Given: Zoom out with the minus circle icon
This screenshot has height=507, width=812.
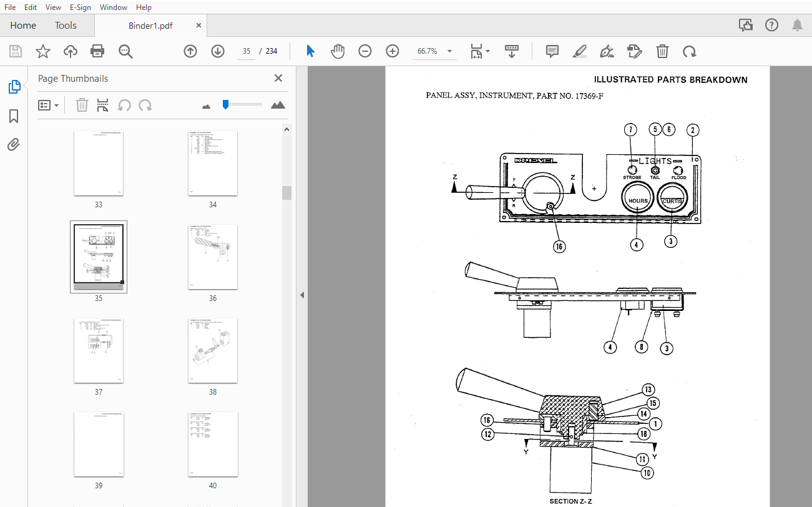Looking at the screenshot, I should [365, 51].
